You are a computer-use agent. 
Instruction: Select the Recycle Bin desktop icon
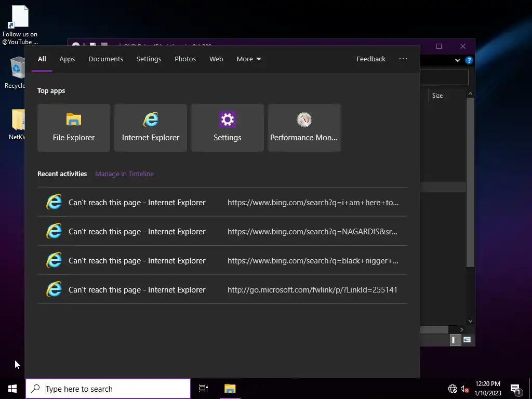[x=15, y=73]
